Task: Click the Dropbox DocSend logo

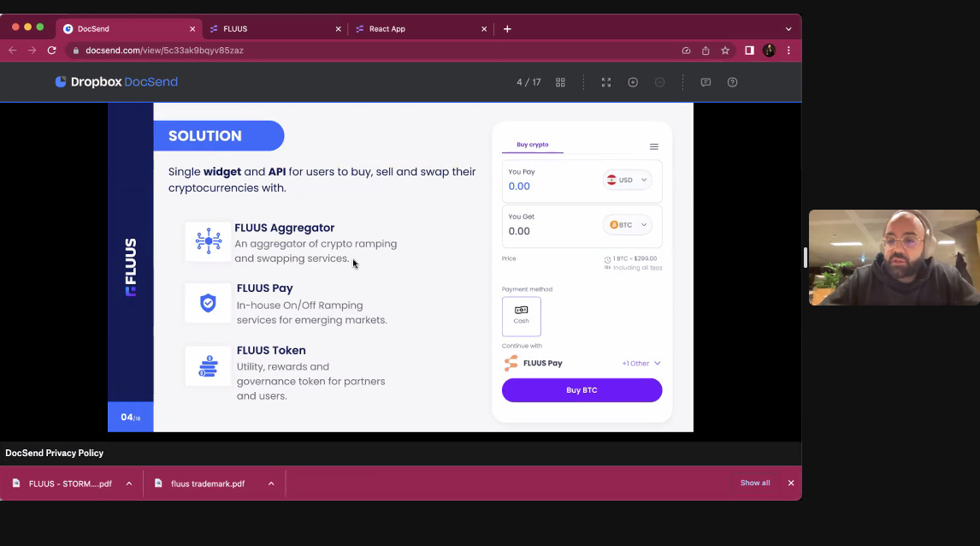Action: 116,82
